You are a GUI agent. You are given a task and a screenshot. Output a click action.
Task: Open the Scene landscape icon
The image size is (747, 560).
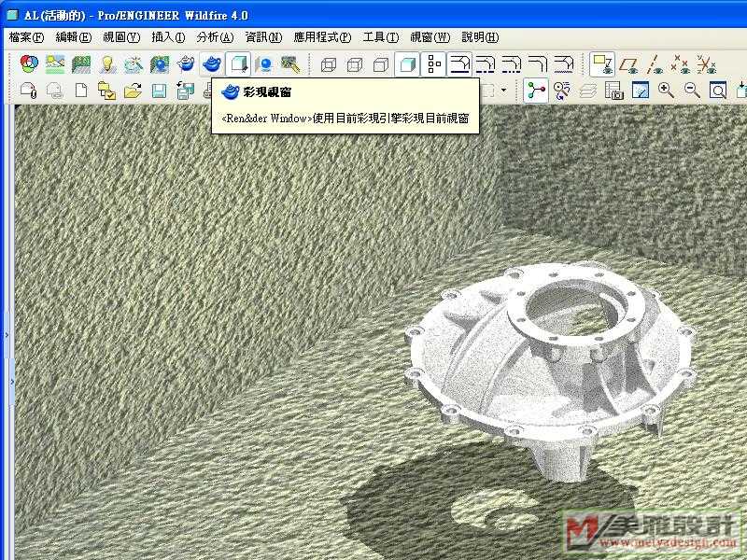coord(55,63)
